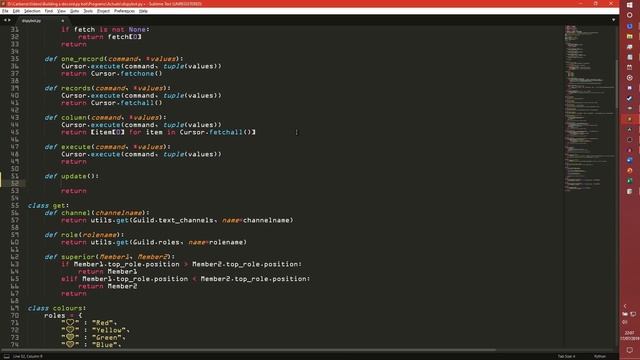Click the 'class colours:' line
640x360 pixels.
(x=57, y=308)
